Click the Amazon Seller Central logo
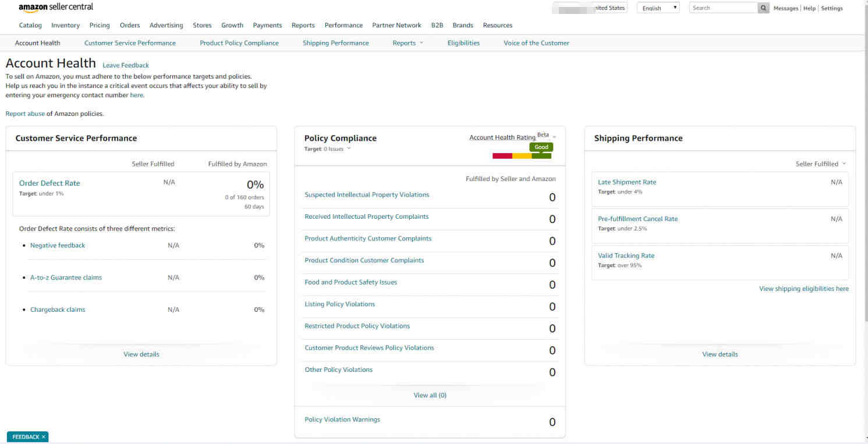Image resolution: width=868 pixels, height=444 pixels. point(56,8)
